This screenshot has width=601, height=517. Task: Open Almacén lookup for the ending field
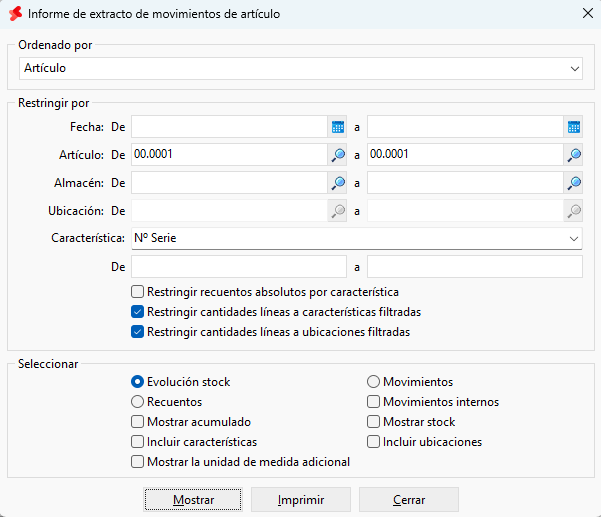573,183
